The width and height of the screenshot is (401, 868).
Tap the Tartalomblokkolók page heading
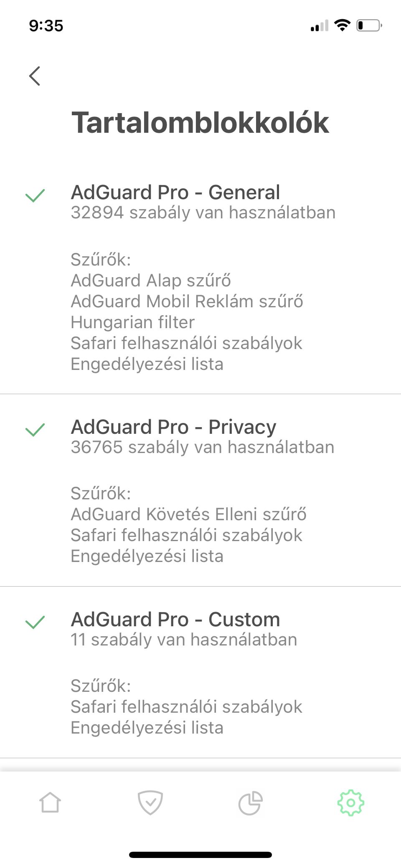pos(200,123)
